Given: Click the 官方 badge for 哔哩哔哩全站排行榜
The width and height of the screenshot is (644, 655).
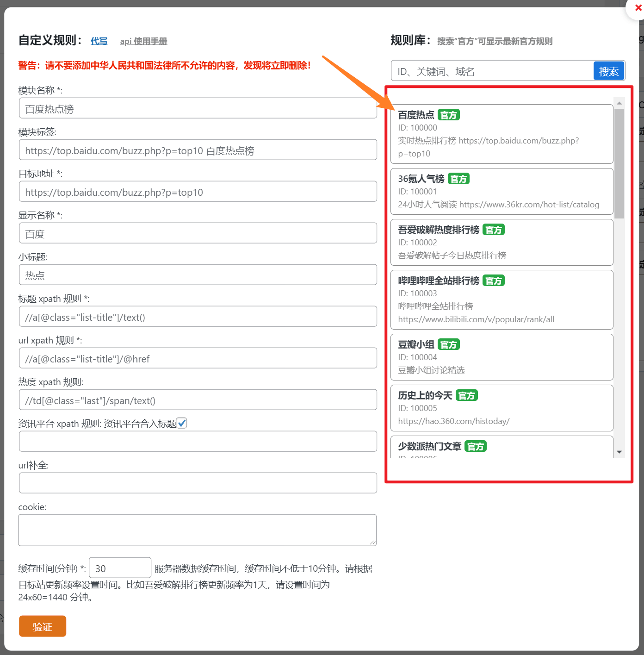Looking at the screenshot, I should [493, 280].
